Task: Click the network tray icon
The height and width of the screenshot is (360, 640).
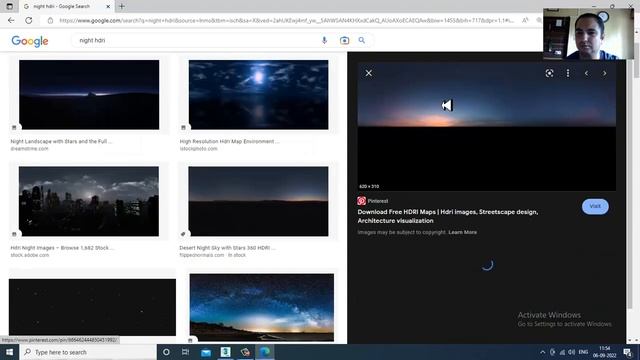Action: pyautogui.click(x=562, y=352)
